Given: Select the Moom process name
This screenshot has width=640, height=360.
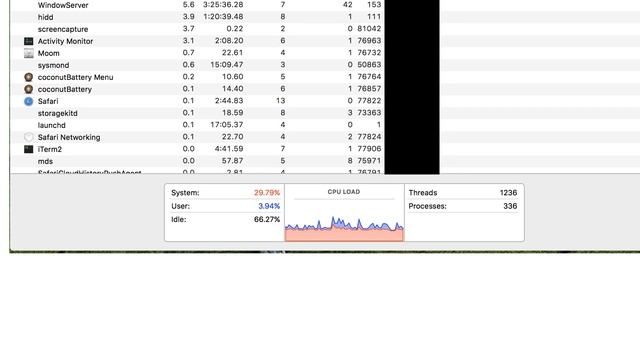Looking at the screenshot, I should pos(49,53).
